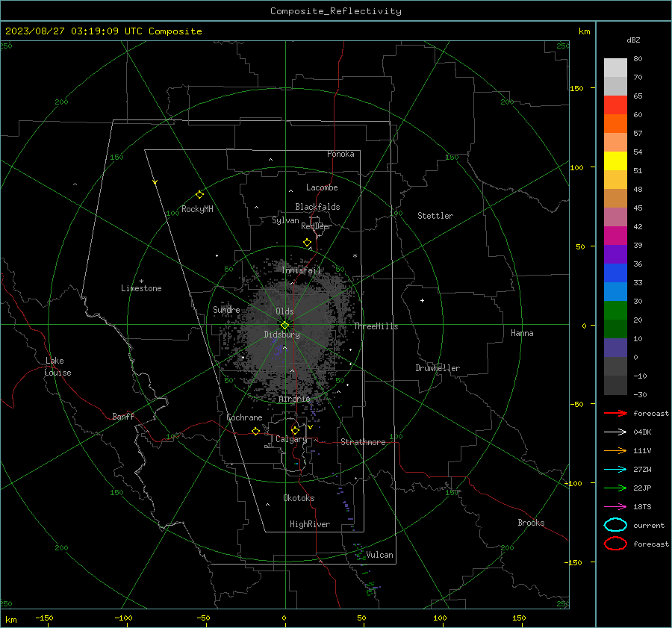
Task: Click the Okotoks label
Action: (299, 497)
